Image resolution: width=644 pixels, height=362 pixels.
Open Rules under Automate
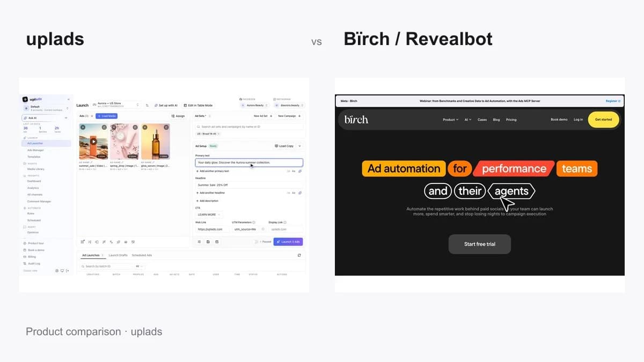(x=31, y=213)
